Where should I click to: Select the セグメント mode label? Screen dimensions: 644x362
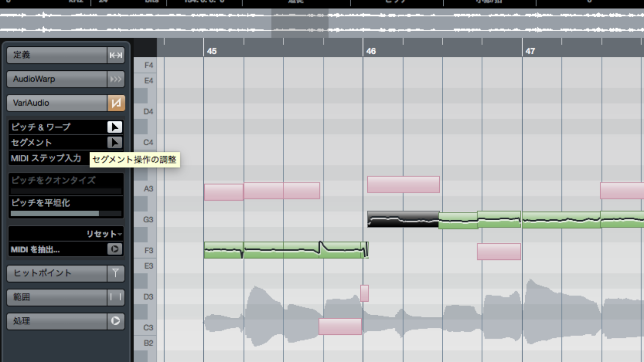(x=31, y=142)
